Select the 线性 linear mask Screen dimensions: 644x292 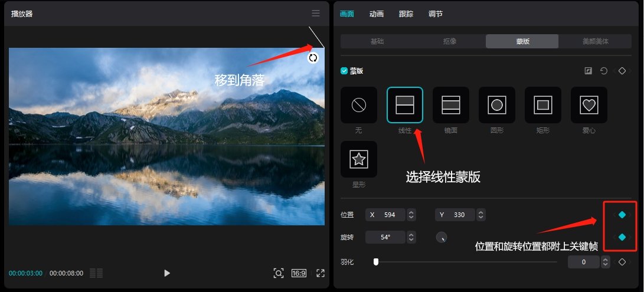(404, 105)
